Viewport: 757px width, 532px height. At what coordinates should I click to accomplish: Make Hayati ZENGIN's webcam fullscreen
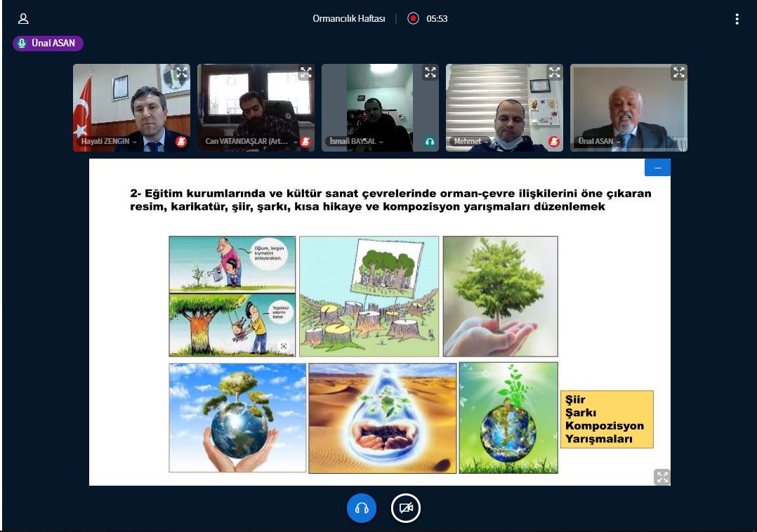tap(182, 72)
